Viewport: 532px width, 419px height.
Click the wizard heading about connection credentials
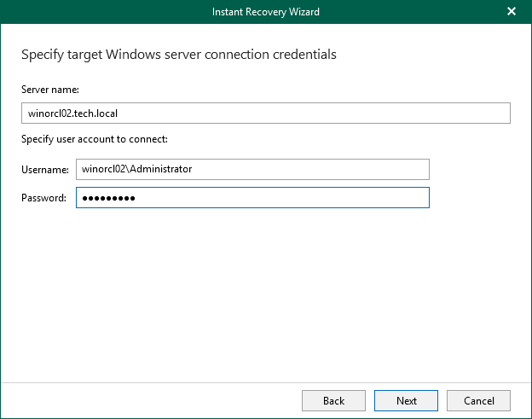point(178,55)
